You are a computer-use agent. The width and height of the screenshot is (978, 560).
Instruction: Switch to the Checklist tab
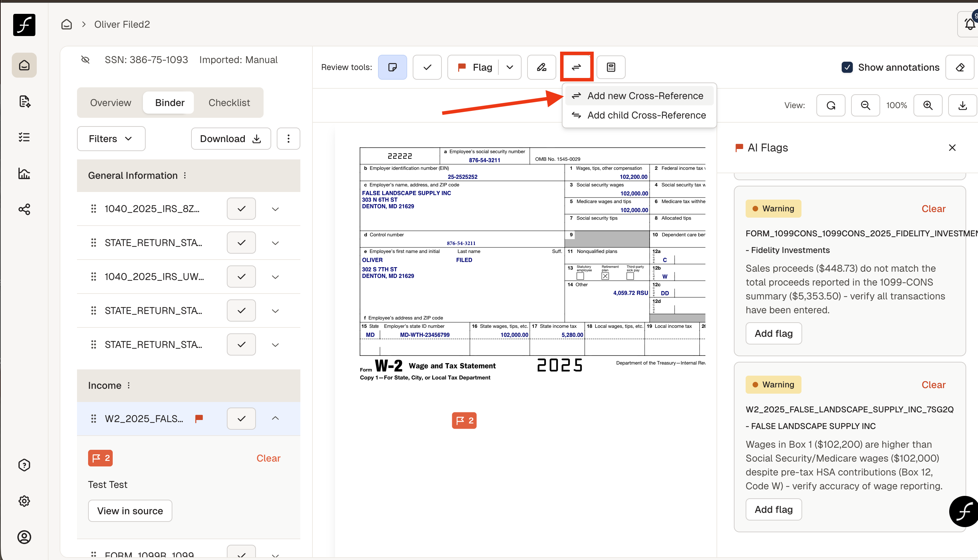click(229, 103)
